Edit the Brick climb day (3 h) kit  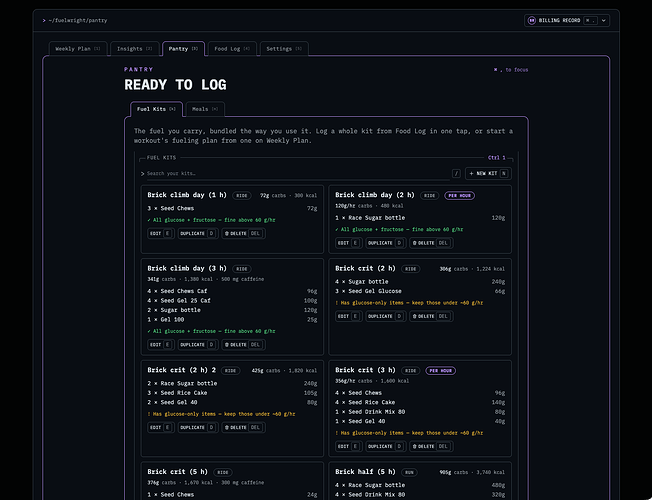click(161, 344)
